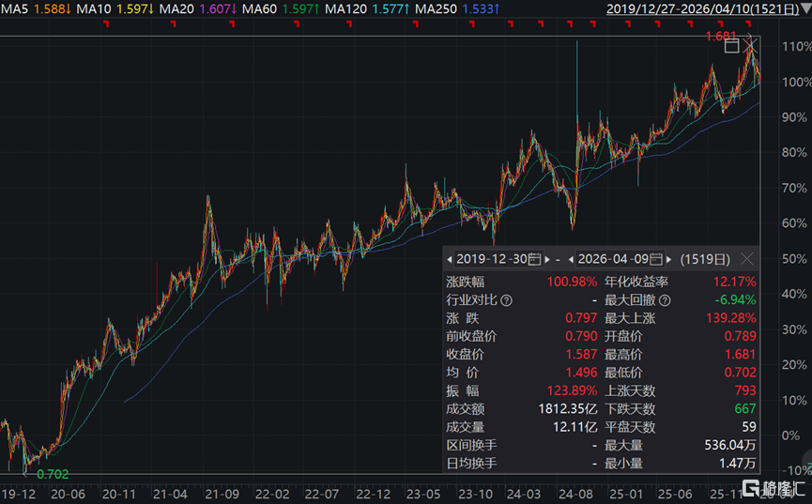
Task: Step start date 2019-12-30 backward arrow
Action: (450, 260)
